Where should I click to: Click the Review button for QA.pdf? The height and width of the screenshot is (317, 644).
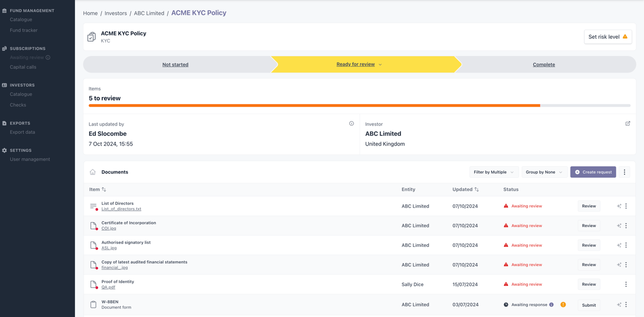click(588, 284)
